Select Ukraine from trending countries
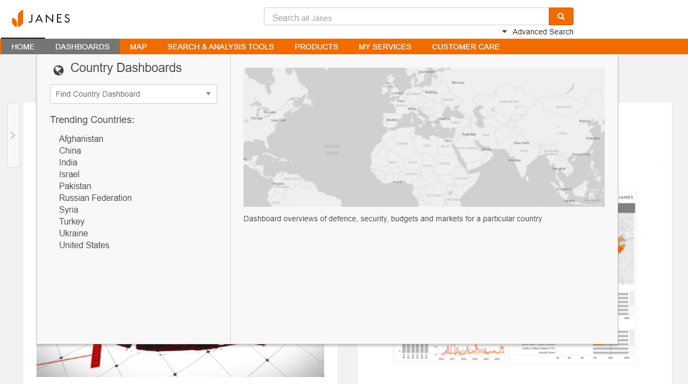688x384 pixels. [73, 233]
